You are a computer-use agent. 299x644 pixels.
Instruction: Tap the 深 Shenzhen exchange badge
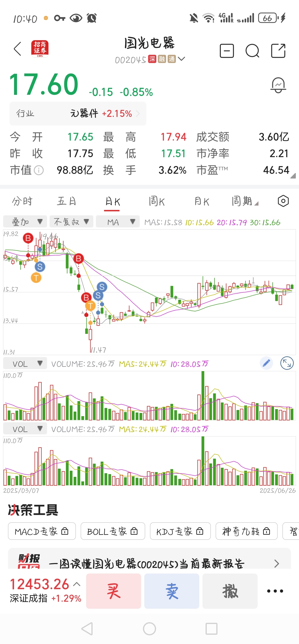[152, 59]
